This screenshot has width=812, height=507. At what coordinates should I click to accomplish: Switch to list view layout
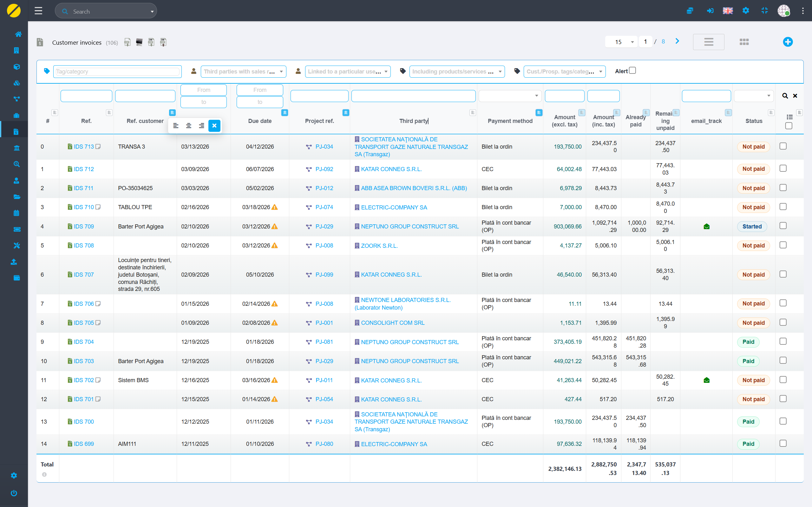tap(708, 42)
